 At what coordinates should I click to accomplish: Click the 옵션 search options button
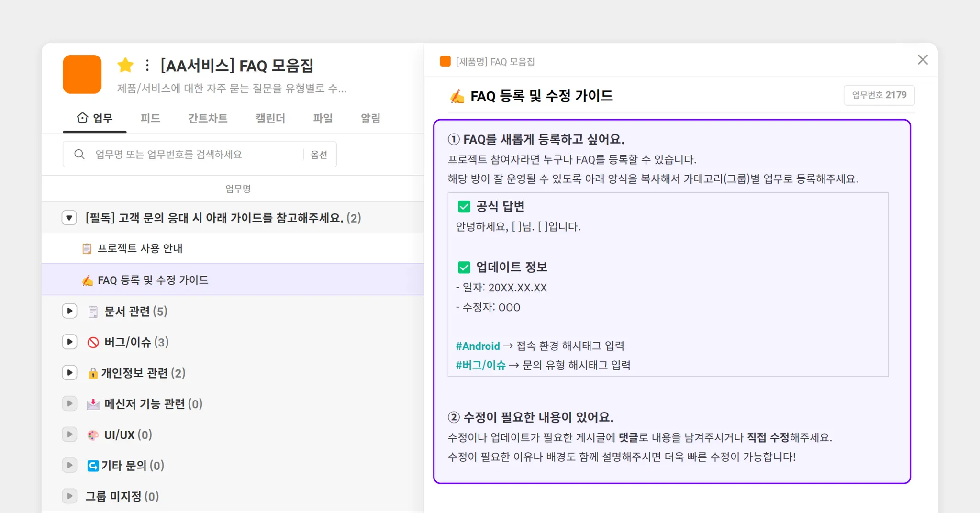(x=319, y=154)
